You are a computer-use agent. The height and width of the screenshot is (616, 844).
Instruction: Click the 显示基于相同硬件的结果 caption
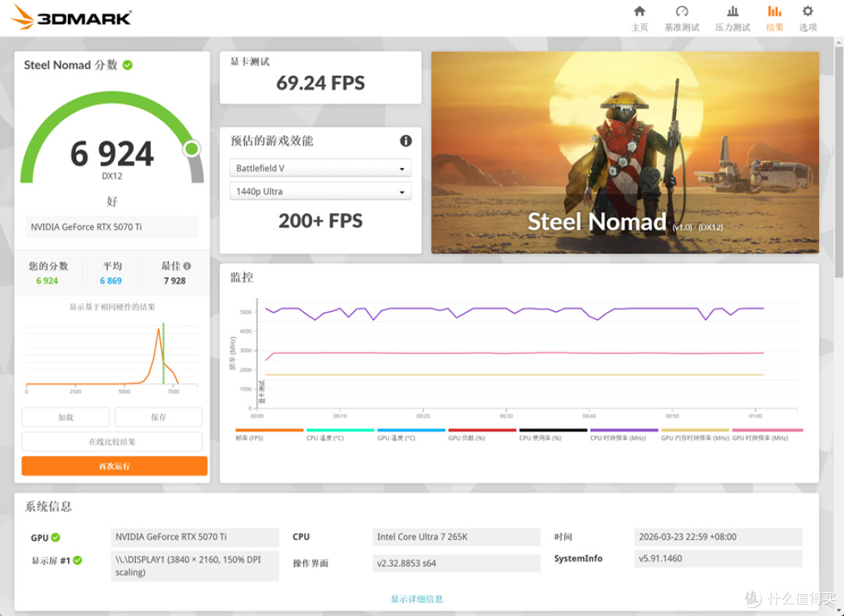[112, 307]
